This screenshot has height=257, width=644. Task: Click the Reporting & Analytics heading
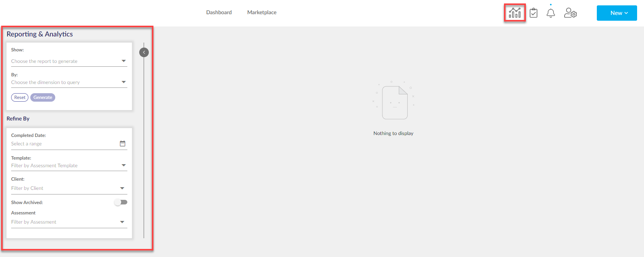(x=40, y=34)
